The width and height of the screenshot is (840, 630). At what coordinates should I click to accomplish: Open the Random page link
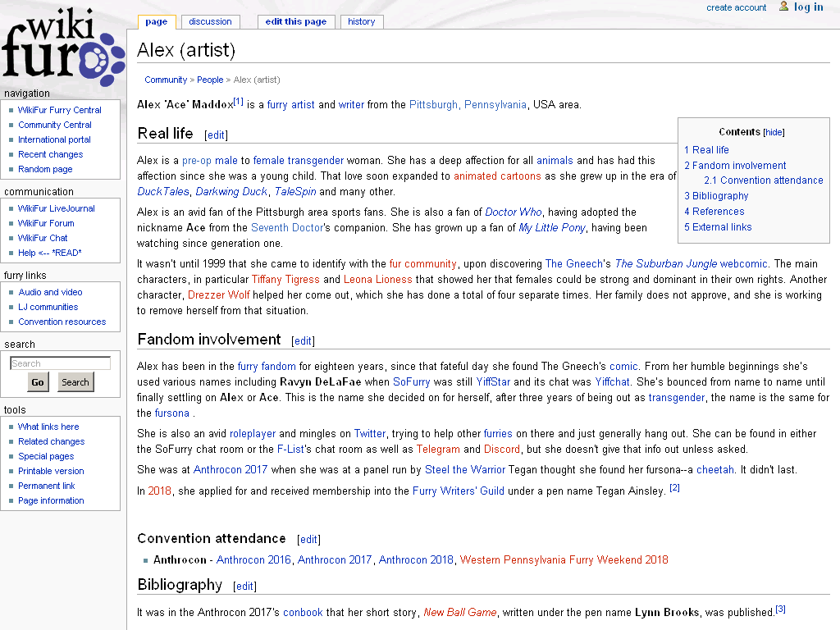point(45,169)
